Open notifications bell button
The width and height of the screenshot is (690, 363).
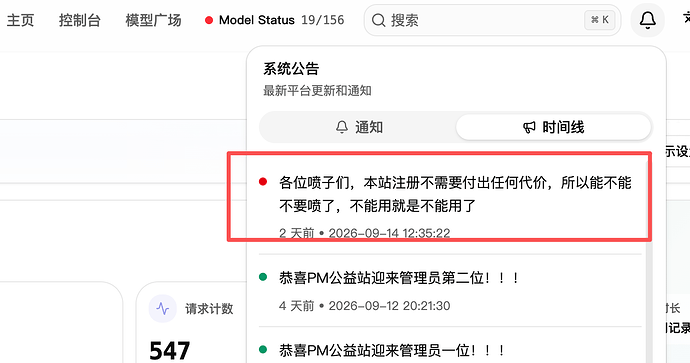(x=647, y=20)
